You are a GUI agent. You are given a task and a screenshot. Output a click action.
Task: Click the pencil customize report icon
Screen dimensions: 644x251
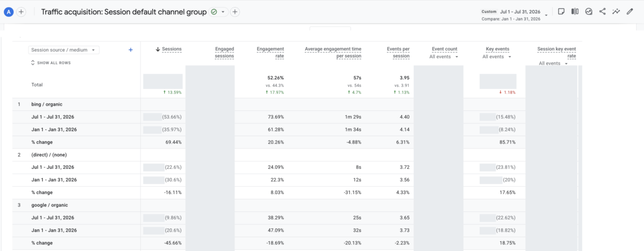point(630,11)
